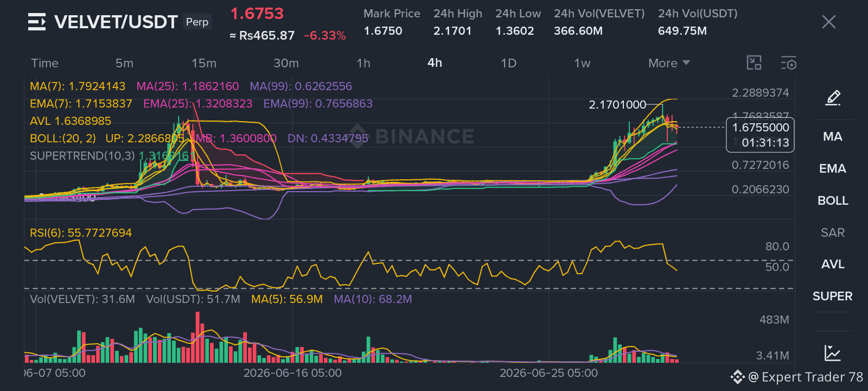Select the 1h timeframe
868x391 pixels.
click(x=363, y=63)
